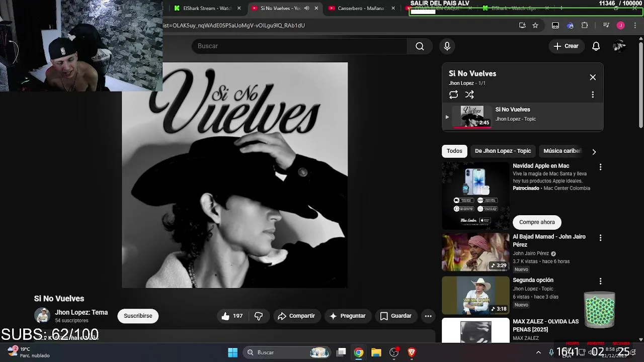Start voice search with the microphone icon

tap(447, 46)
